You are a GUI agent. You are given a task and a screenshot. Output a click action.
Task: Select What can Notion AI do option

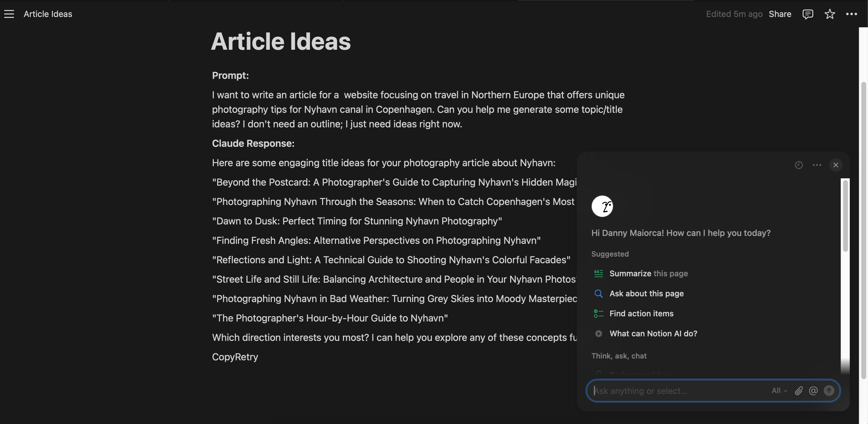click(x=653, y=333)
